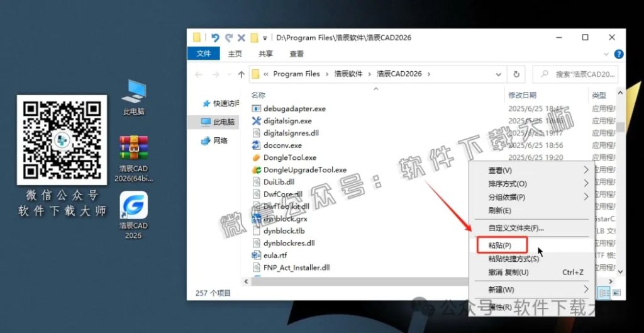The width and height of the screenshot is (644, 333).
Task: Select file DongleTool.exe
Action: [x=290, y=157]
